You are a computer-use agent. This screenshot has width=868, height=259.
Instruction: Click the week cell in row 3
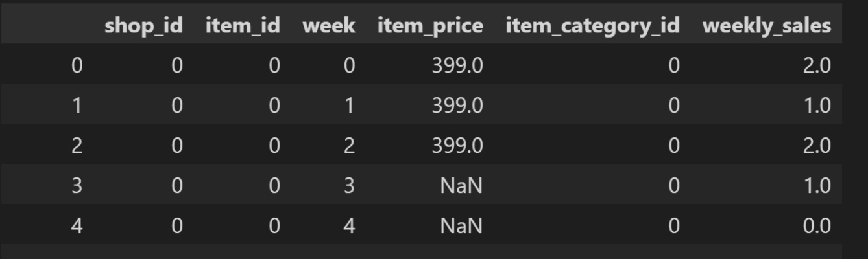(x=348, y=186)
